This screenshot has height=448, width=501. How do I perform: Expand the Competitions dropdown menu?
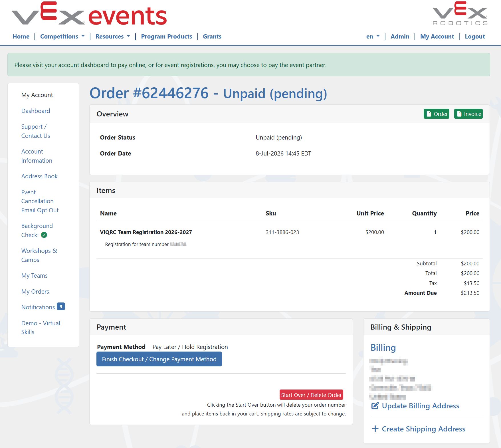click(x=62, y=37)
